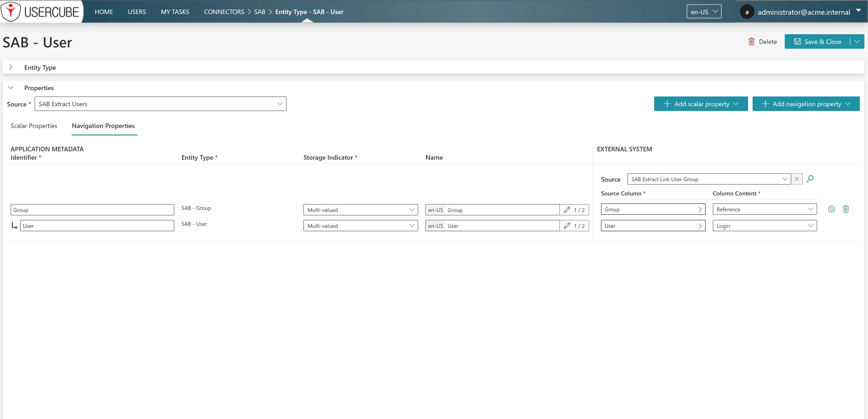Click the 1 / 2 counter in User name
Viewport: 868px width, 419px height.
coord(579,226)
